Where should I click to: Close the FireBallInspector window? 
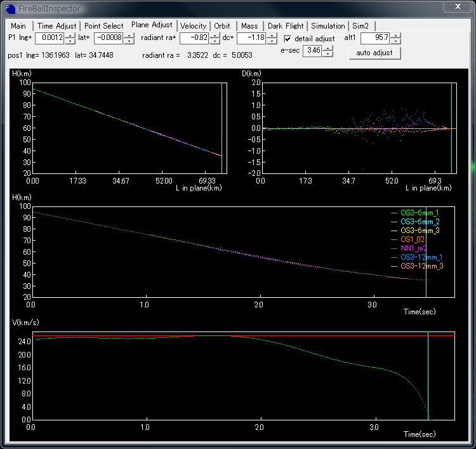[458, 6]
